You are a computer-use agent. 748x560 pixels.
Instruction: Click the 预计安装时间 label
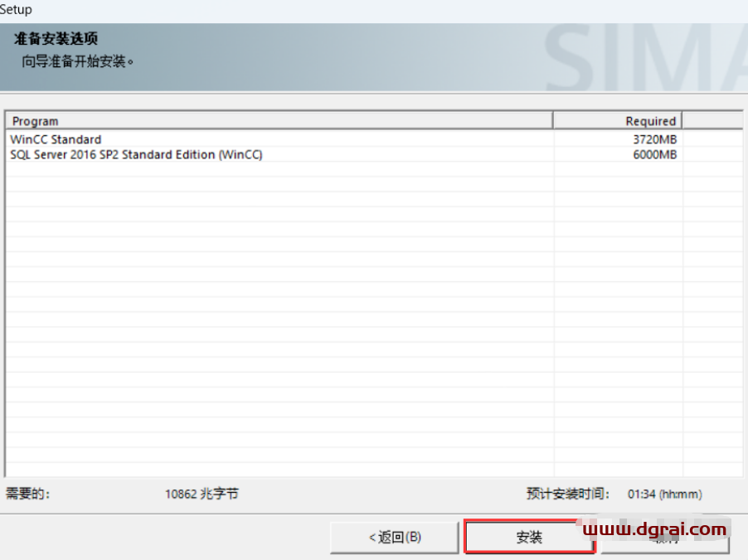click(568, 494)
